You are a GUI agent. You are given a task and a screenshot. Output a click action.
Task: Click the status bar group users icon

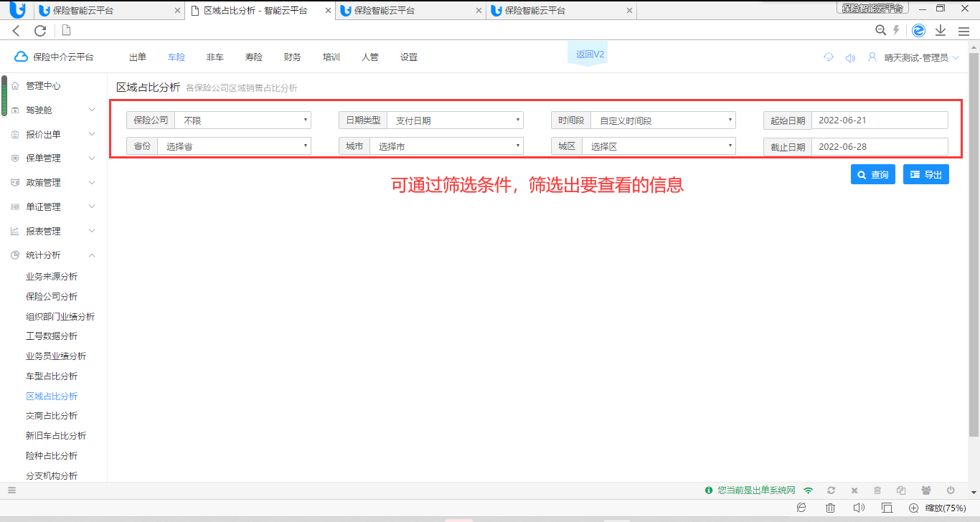point(926,490)
